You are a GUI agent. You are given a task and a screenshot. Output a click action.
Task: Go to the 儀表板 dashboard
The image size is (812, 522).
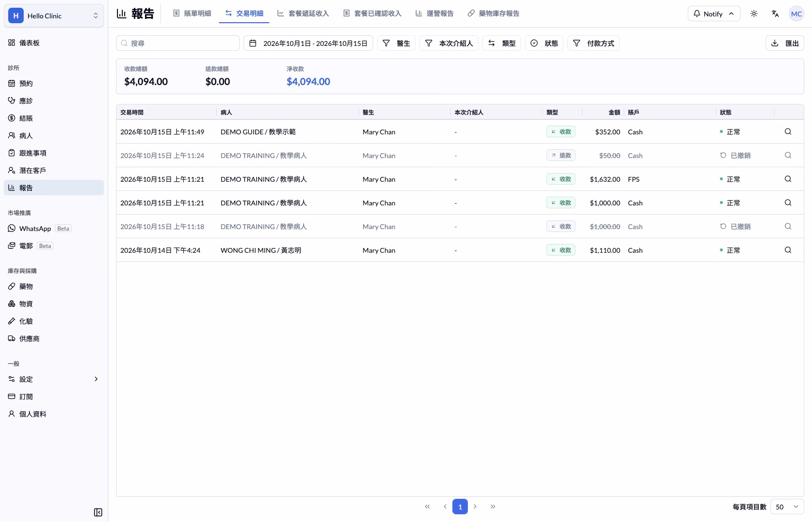[x=54, y=43]
